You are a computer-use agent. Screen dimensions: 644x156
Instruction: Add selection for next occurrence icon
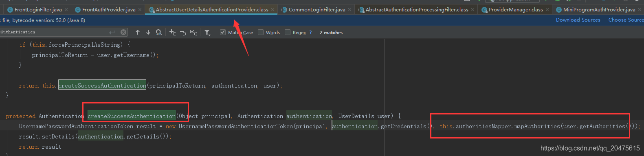172,32
